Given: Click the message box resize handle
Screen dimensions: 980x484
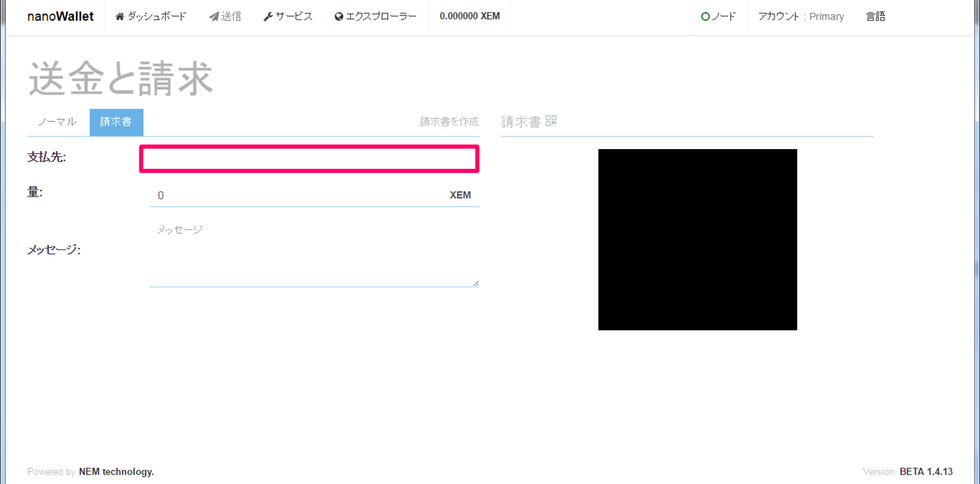Looking at the screenshot, I should click(476, 284).
